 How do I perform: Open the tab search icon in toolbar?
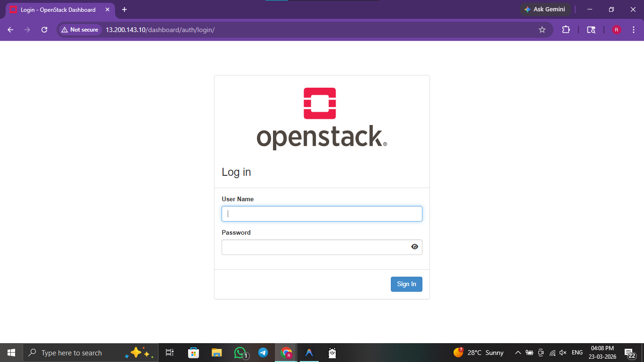pyautogui.click(x=591, y=30)
